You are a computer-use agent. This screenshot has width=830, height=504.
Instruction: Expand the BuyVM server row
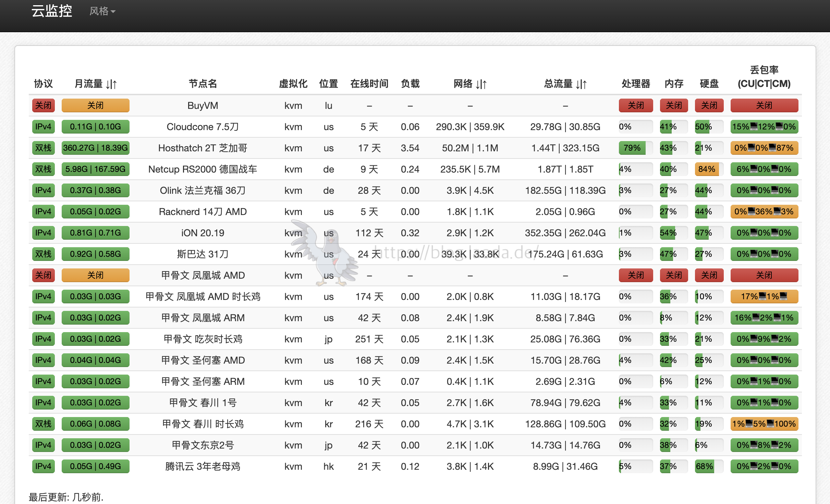[x=415, y=105]
